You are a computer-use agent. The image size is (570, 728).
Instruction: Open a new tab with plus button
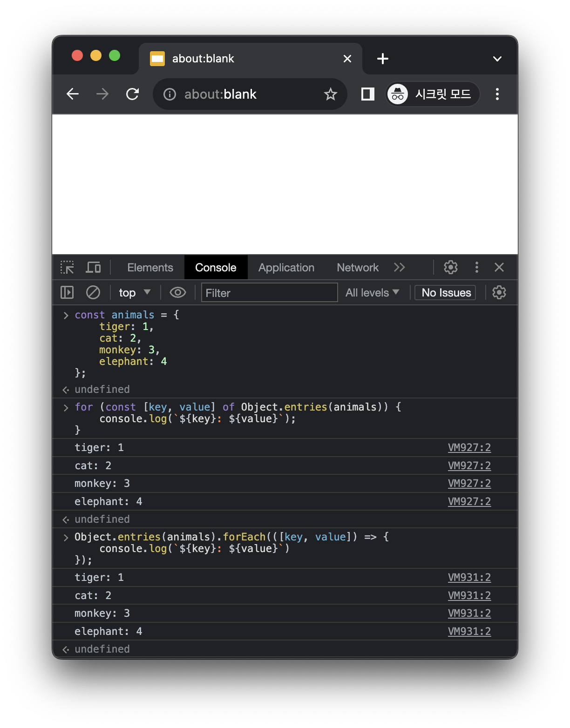coord(383,59)
